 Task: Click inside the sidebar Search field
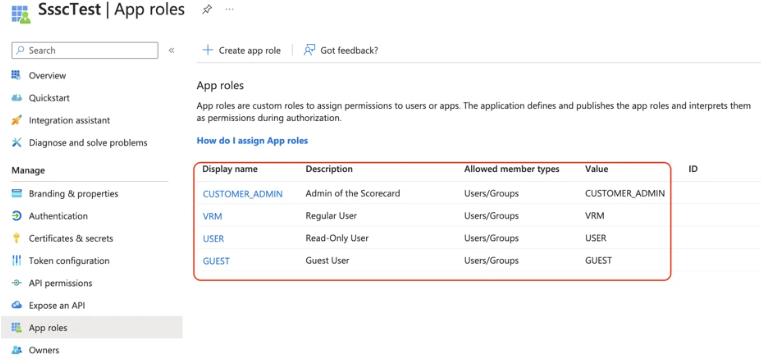point(85,50)
